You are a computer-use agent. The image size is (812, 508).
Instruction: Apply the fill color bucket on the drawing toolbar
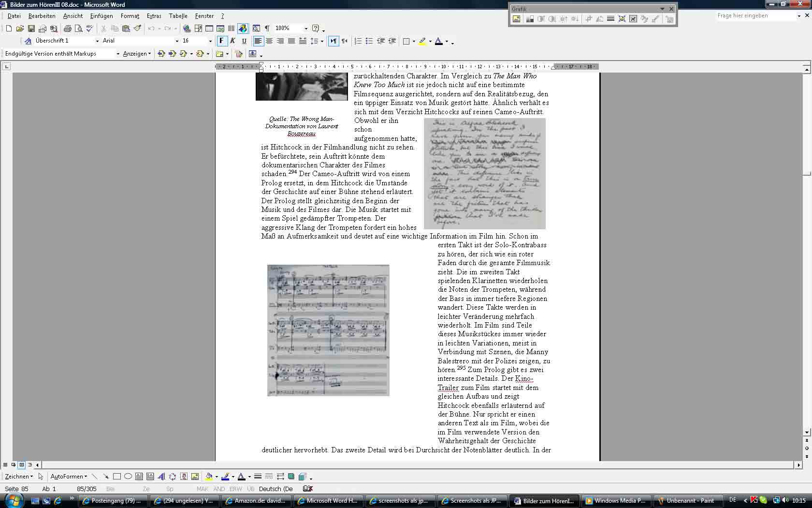pyautogui.click(x=208, y=477)
